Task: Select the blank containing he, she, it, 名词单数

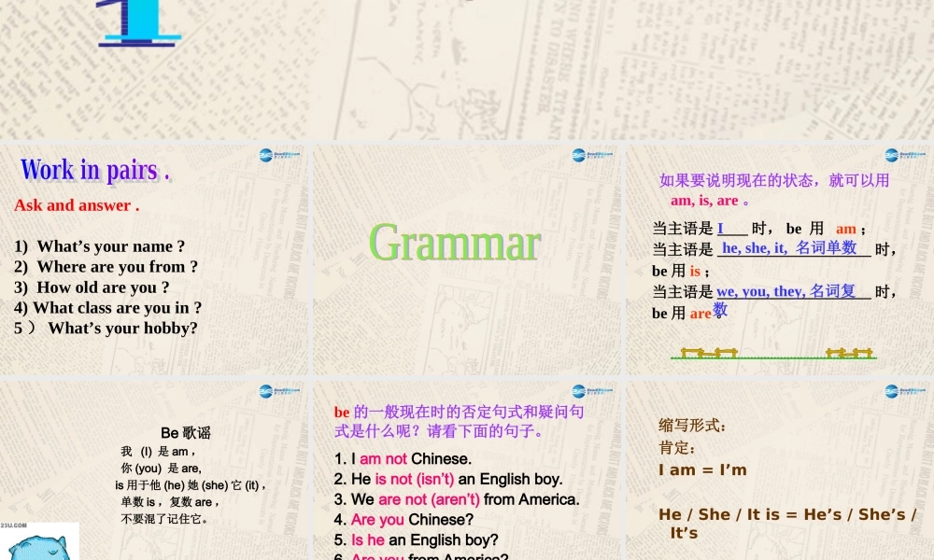Action: coord(792,249)
